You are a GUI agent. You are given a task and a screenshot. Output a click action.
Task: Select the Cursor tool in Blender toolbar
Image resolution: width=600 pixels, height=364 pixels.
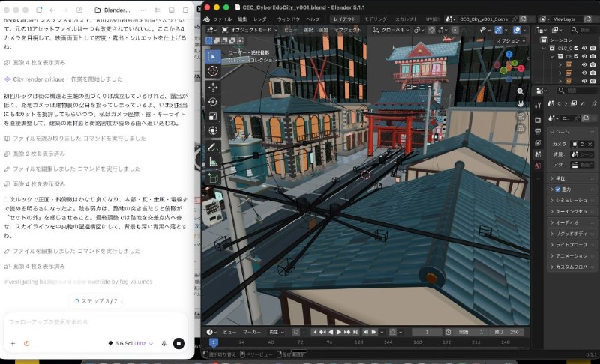click(x=213, y=71)
